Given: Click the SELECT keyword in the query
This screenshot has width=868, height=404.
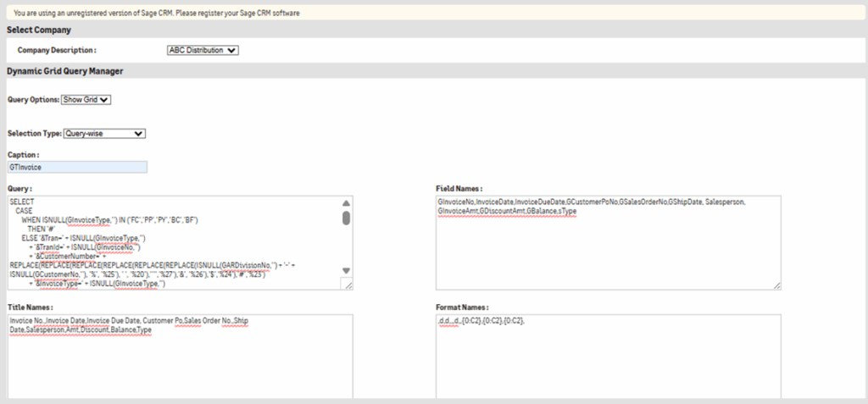Looking at the screenshot, I should 22,202.
